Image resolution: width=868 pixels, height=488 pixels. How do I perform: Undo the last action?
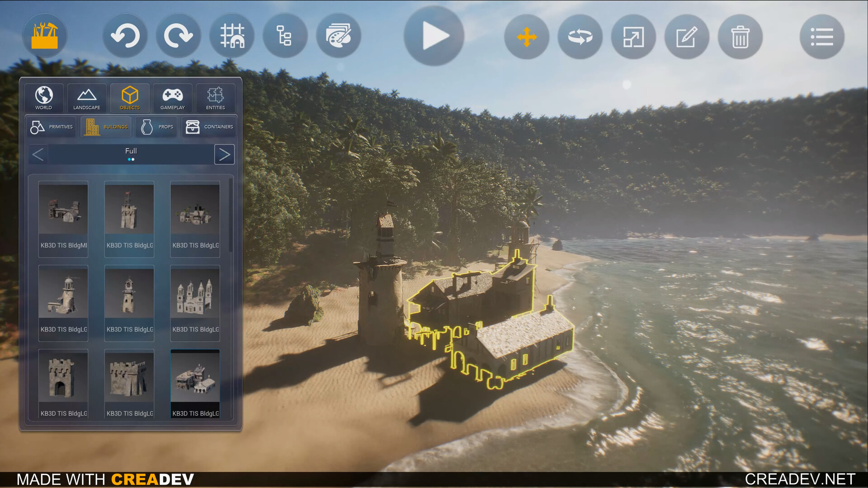tap(125, 36)
